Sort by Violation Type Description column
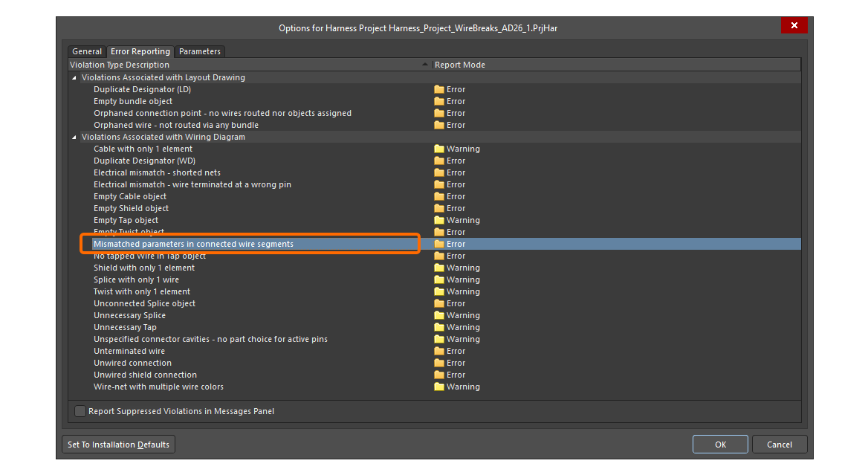The width and height of the screenshot is (868, 475). pos(245,65)
